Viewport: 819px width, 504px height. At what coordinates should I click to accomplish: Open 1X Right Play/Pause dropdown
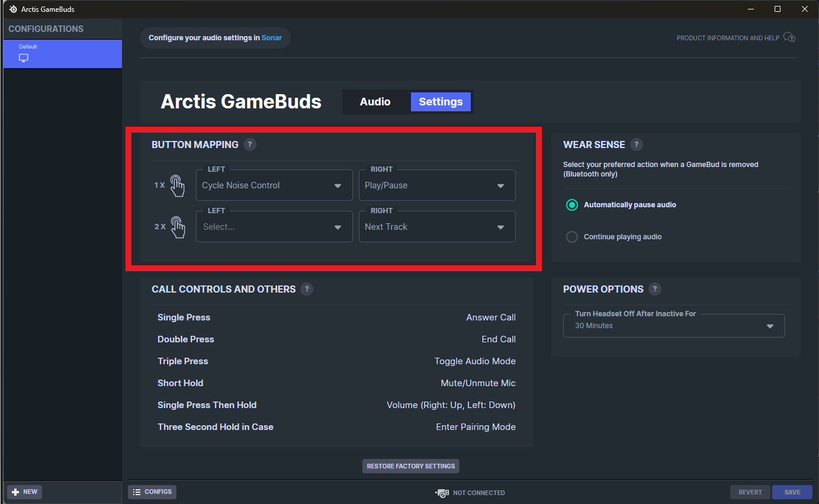437,185
